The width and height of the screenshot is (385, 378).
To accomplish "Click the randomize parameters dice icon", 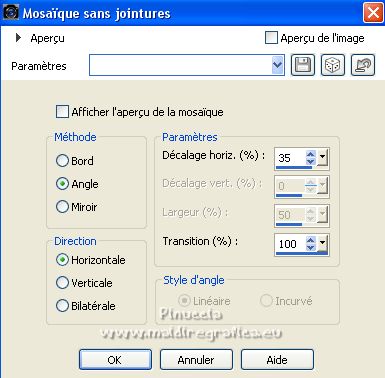I will click(333, 65).
